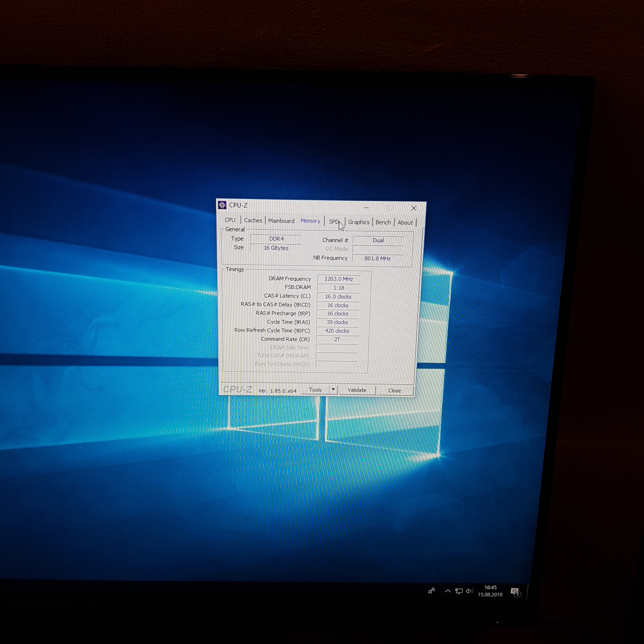Click the tRAS 39 clocks value
The image size is (644, 644).
tap(337, 322)
